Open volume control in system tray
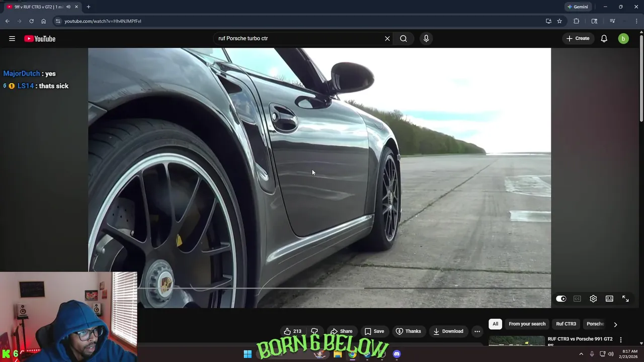Viewport: 644px width, 362px height. [611, 354]
